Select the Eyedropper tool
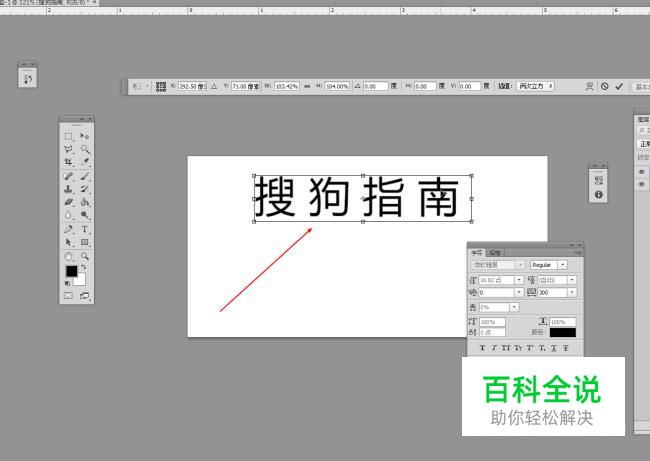The width and height of the screenshot is (650, 461). [x=85, y=162]
